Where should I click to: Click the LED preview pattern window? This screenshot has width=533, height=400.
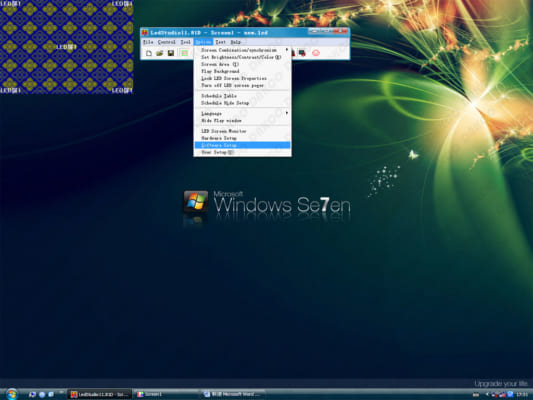point(67,47)
